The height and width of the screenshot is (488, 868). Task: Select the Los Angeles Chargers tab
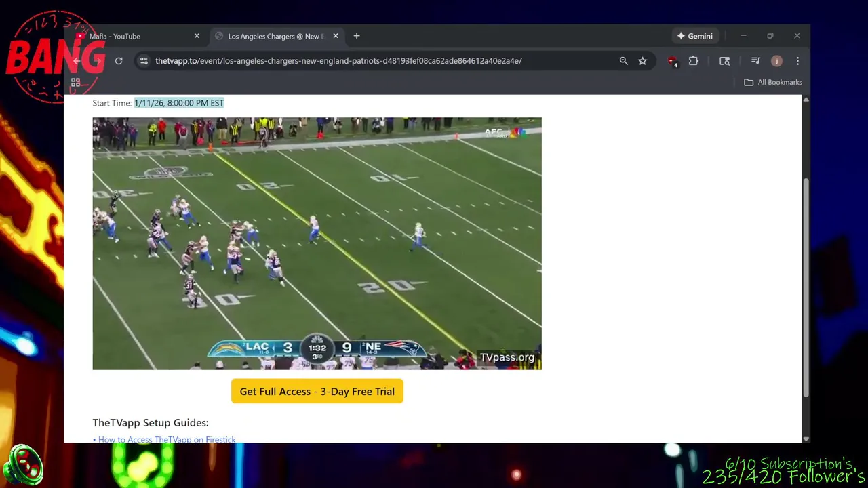pos(277,36)
